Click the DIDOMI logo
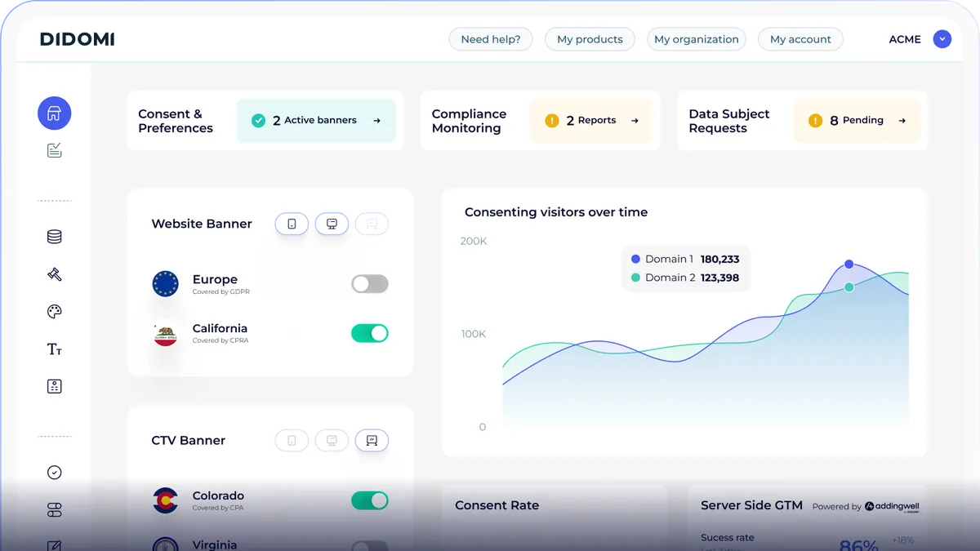980x551 pixels. click(78, 39)
